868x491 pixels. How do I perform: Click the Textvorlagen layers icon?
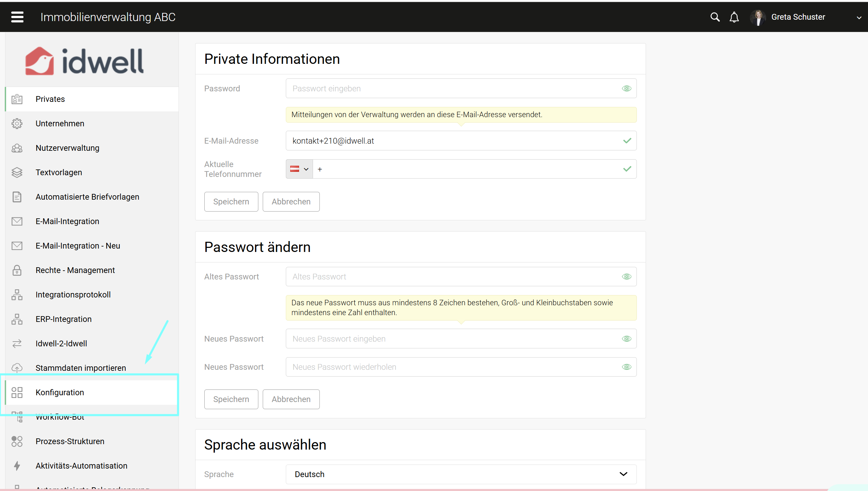pos(17,172)
